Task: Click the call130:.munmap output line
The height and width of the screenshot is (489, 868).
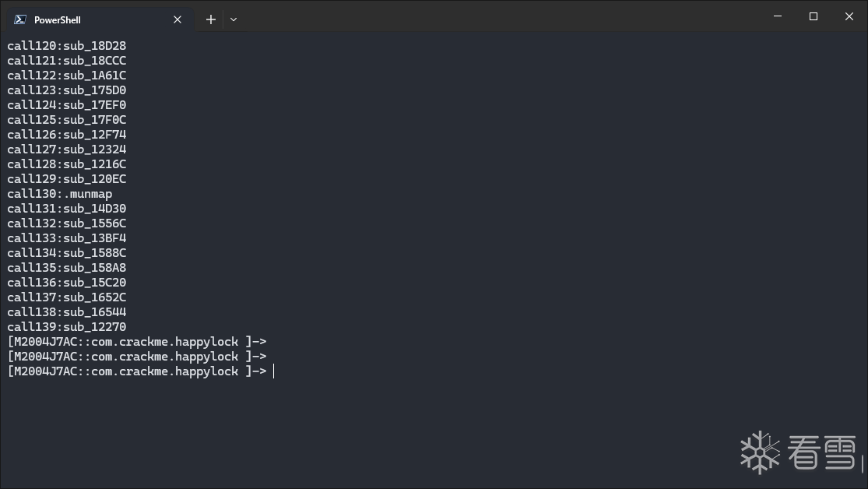Action: (x=60, y=194)
